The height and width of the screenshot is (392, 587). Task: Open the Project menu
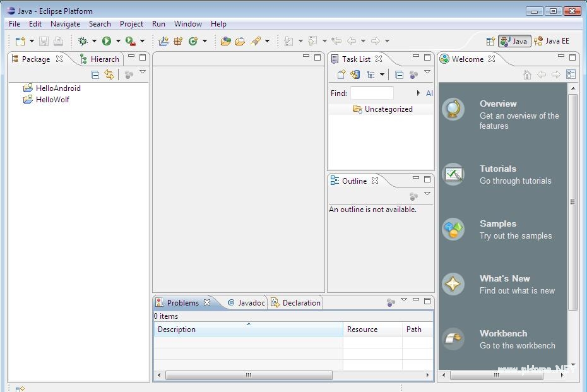(x=131, y=24)
